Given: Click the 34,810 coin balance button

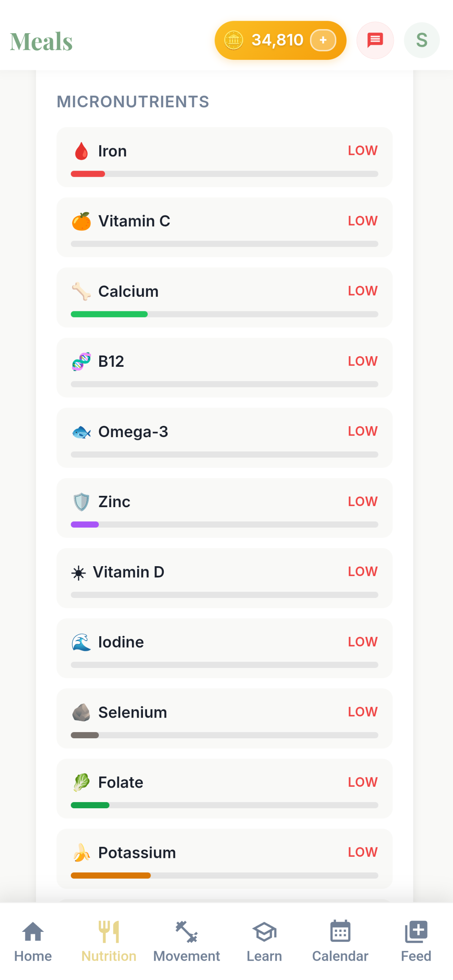Looking at the screenshot, I should [280, 40].
